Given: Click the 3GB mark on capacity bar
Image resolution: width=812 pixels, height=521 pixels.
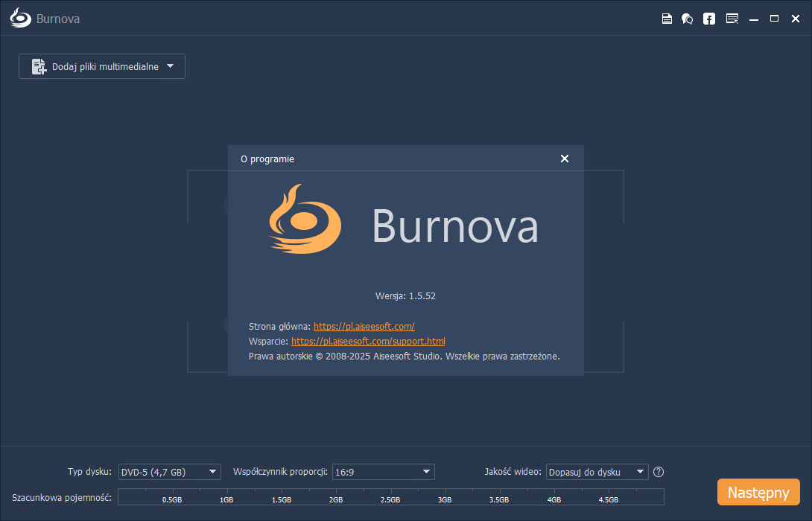Looking at the screenshot, I should coord(445,499).
